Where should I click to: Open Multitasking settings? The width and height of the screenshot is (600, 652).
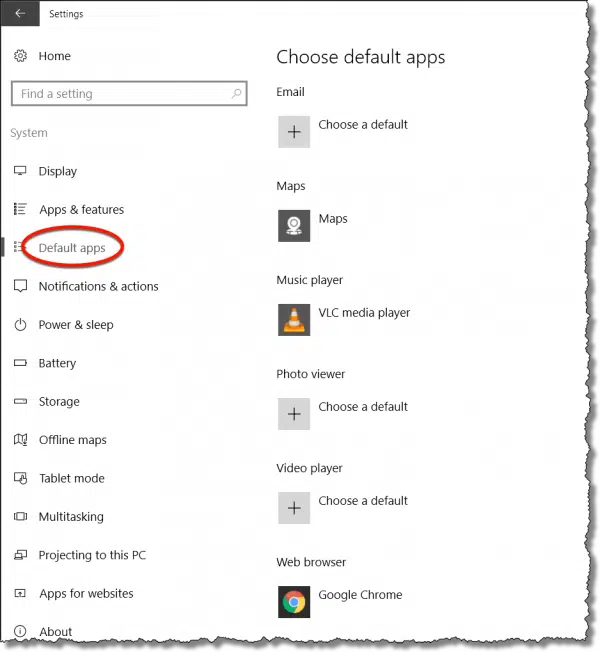point(71,517)
